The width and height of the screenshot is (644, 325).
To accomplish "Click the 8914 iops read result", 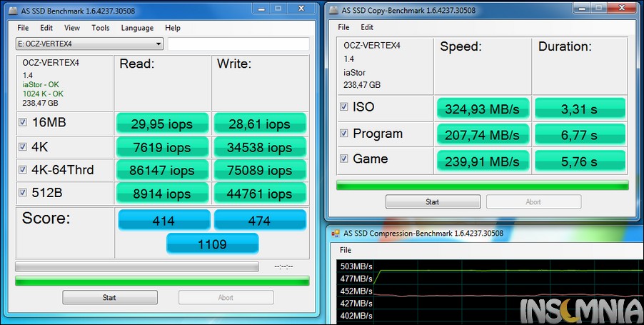I will coord(162,193).
